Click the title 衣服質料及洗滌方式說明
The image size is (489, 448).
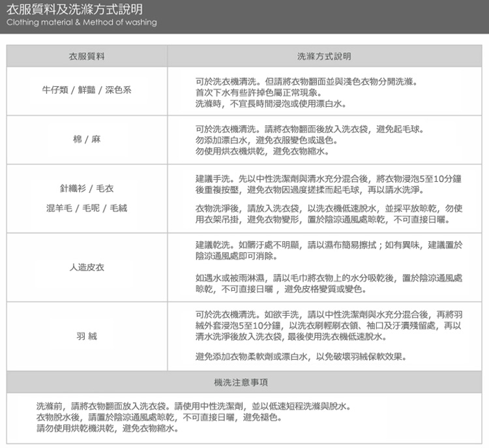74,9
